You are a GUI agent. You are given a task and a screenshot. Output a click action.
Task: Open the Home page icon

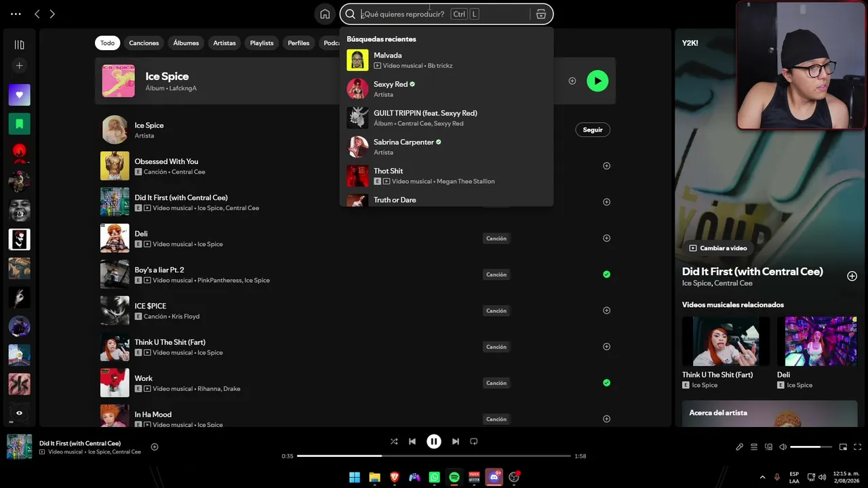325,14
